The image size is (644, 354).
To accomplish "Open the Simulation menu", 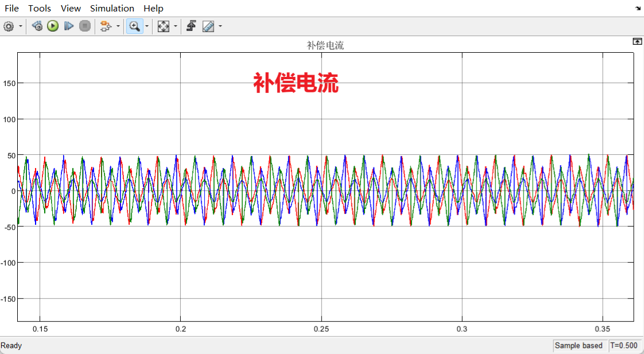I will [112, 8].
